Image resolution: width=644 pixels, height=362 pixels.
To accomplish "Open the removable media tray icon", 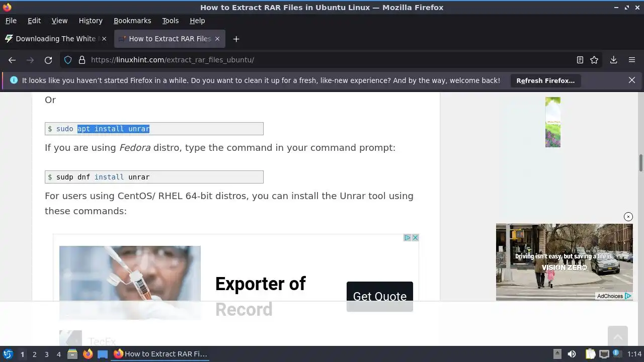I will pyautogui.click(x=557, y=354).
